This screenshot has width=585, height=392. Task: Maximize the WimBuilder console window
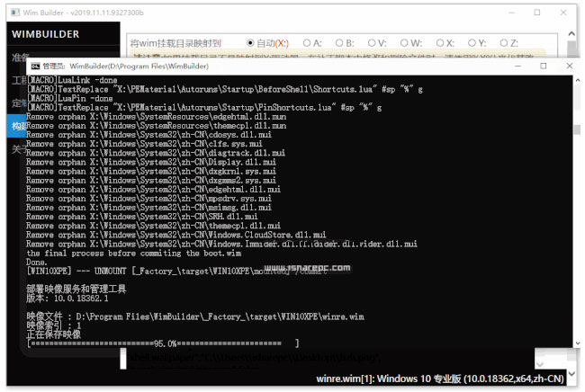pos(544,66)
